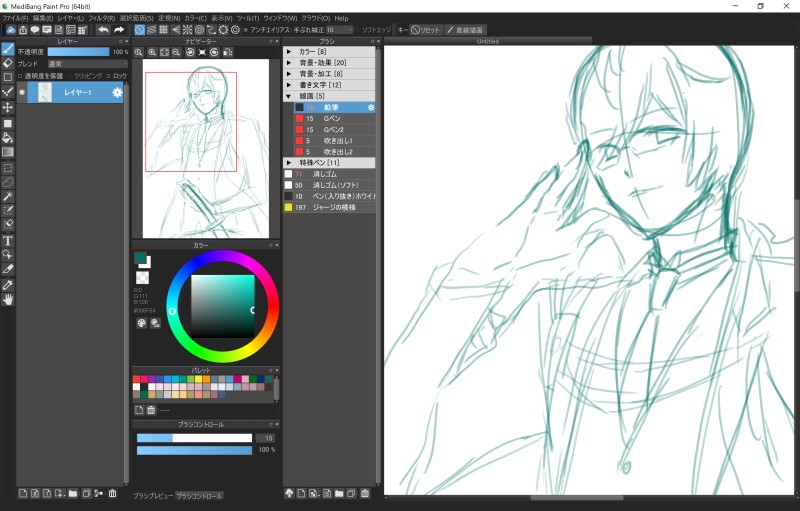Select the ジャージの模様 brush
Screen dimensions: 800x511
(x=329, y=208)
